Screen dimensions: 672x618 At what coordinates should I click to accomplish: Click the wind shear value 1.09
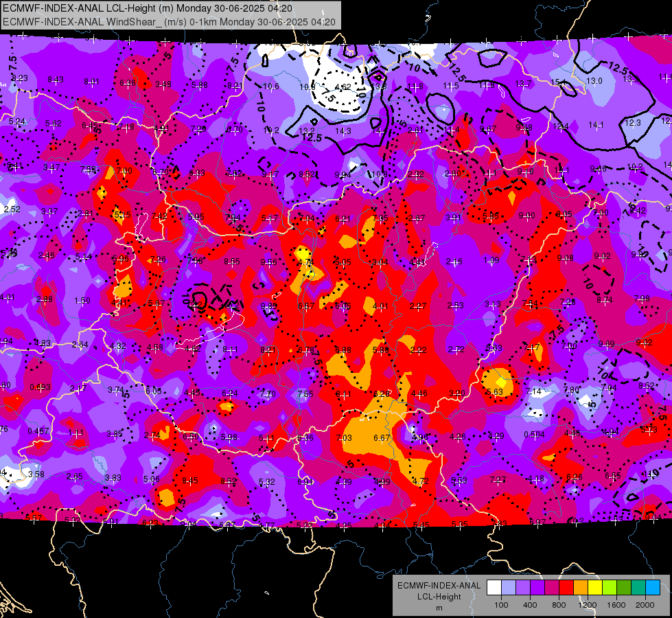491,260
